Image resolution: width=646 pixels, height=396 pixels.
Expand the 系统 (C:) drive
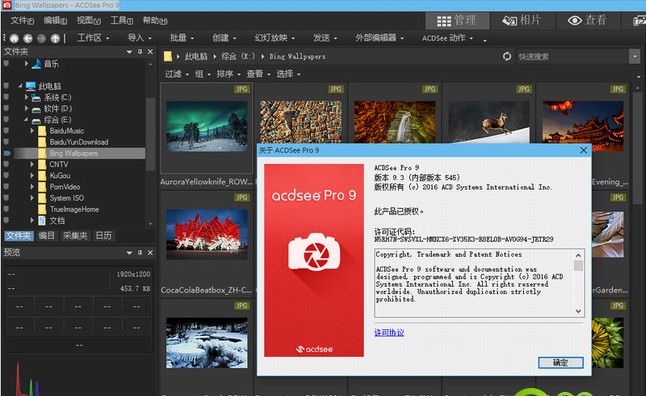point(26,97)
